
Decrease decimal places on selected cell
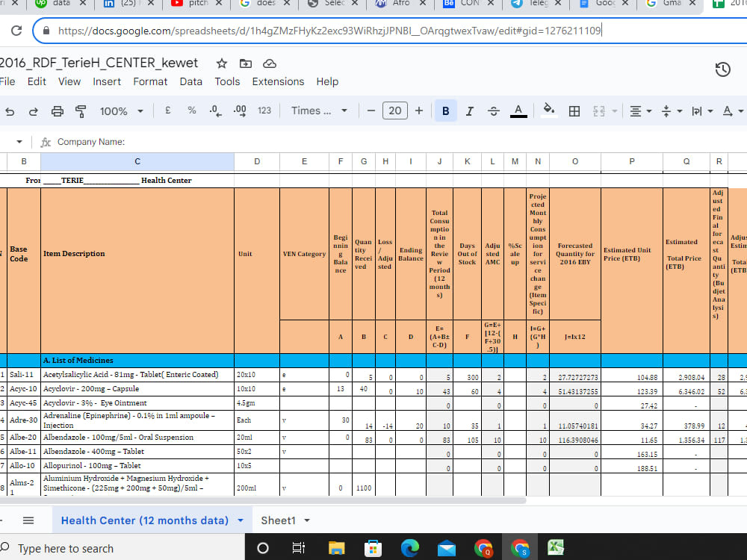[216, 111]
